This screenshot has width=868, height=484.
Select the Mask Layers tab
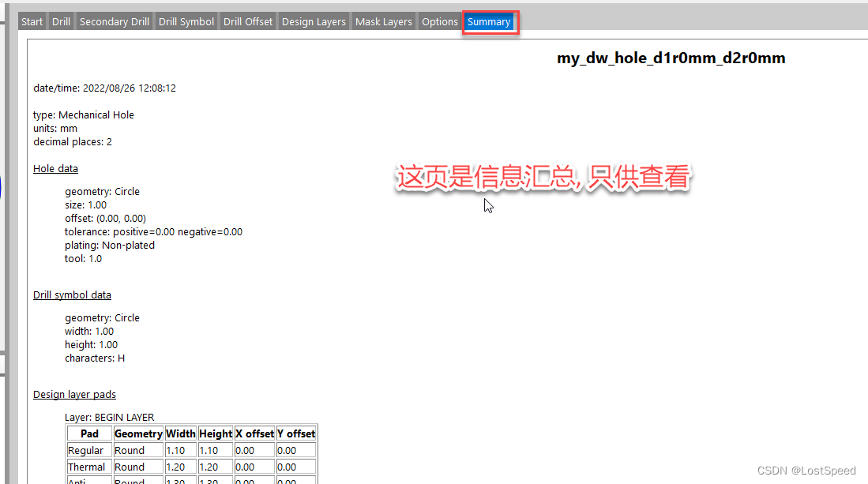384,21
